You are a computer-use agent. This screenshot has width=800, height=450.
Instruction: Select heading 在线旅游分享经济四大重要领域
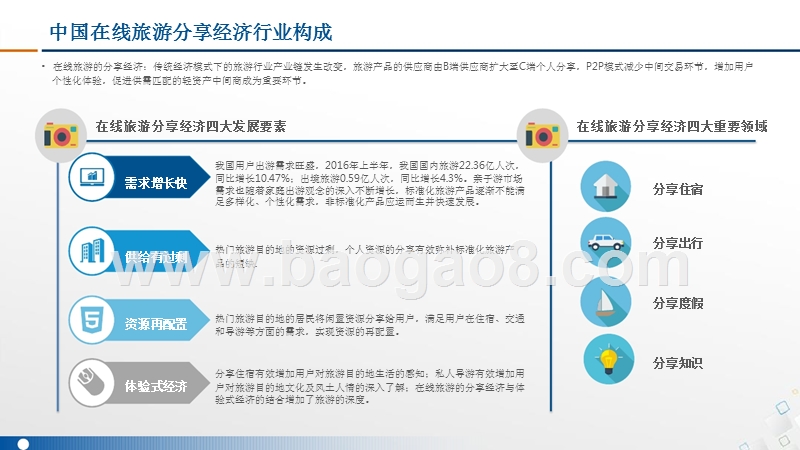point(672,127)
